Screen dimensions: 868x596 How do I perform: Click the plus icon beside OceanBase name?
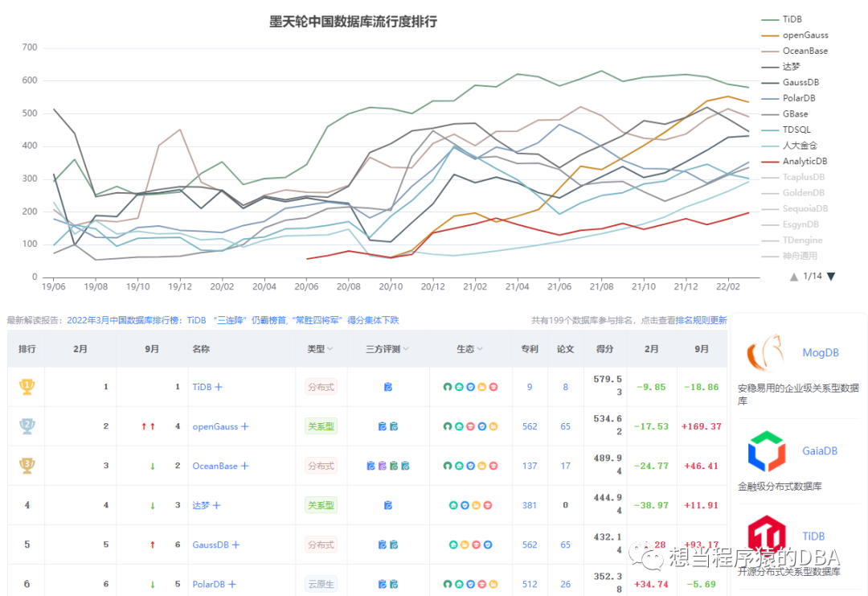click(244, 466)
